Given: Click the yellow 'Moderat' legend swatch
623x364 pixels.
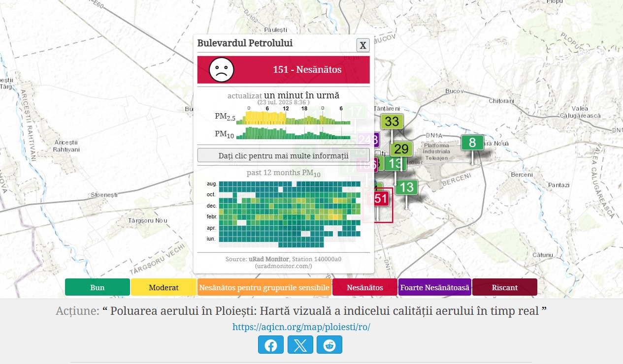Looking at the screenshot, I should [x=164, y=287].
